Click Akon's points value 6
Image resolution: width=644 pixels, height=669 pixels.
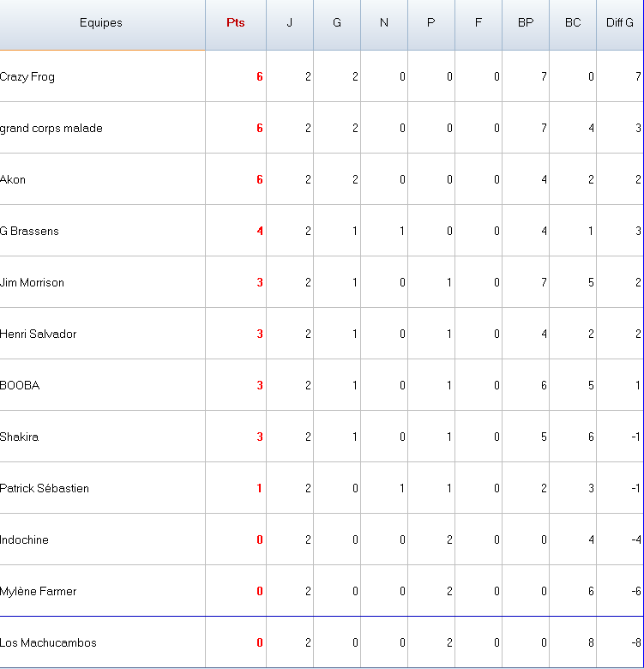pos(260,179)
